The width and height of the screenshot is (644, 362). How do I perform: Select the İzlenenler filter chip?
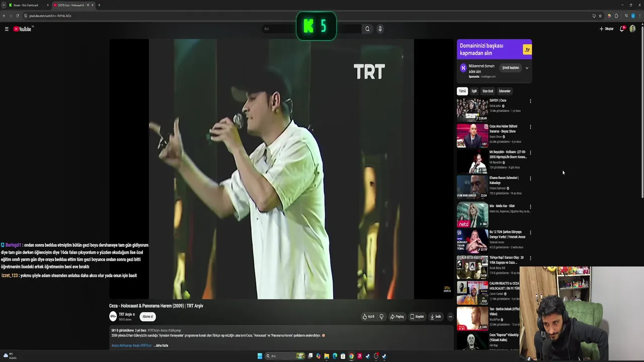(x=505, y=91)
